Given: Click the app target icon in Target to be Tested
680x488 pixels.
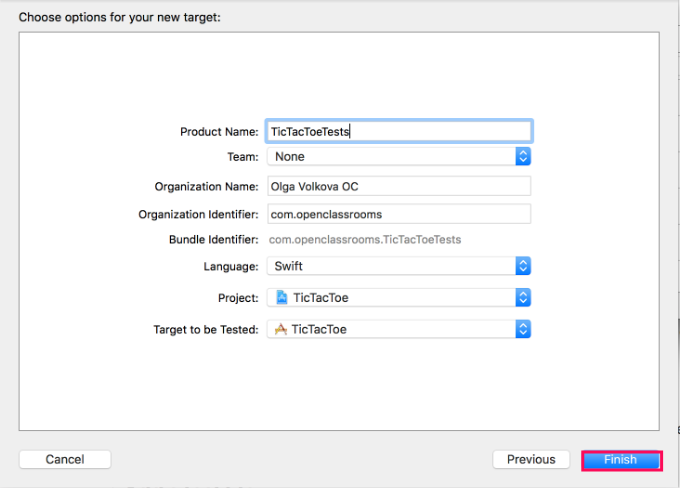Looking at the screenshot, I should (x=281, y=329).
